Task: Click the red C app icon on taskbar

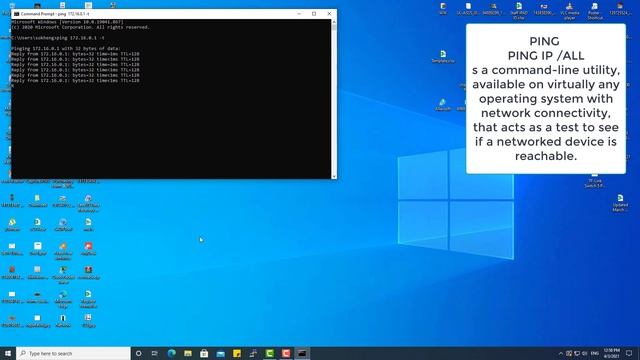Action: click(286, 353)
